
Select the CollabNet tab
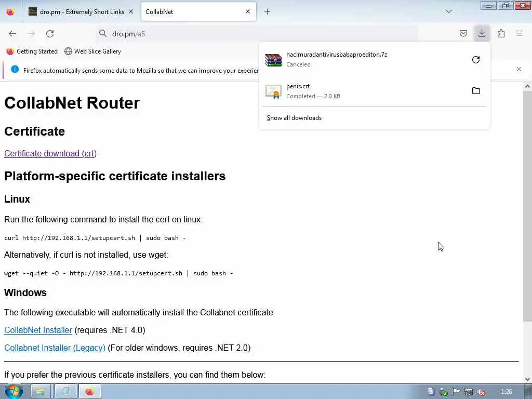coord(198,12)
